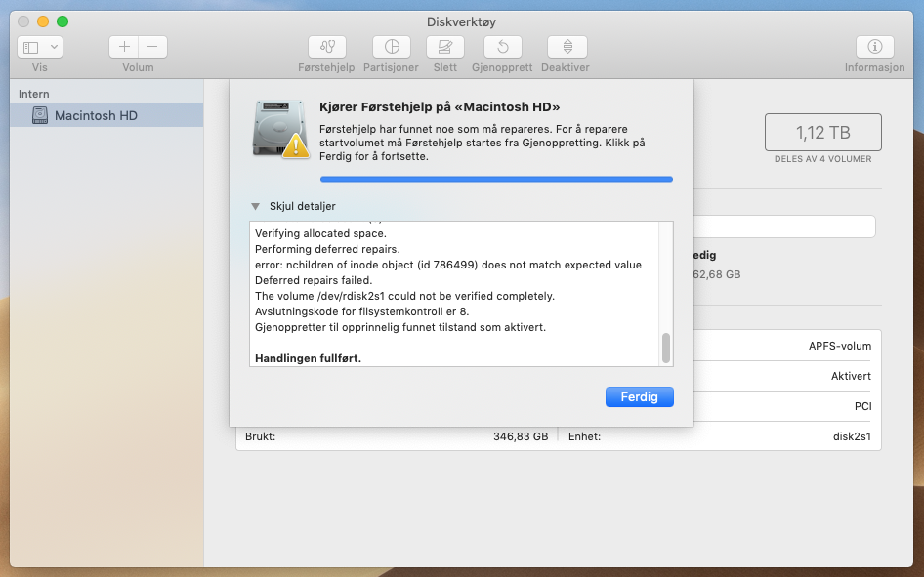This screenshot has width=924, height=577.
Task: Run Førstehjelp from the toolbar stethoscope icon
Action: (327, 47)
